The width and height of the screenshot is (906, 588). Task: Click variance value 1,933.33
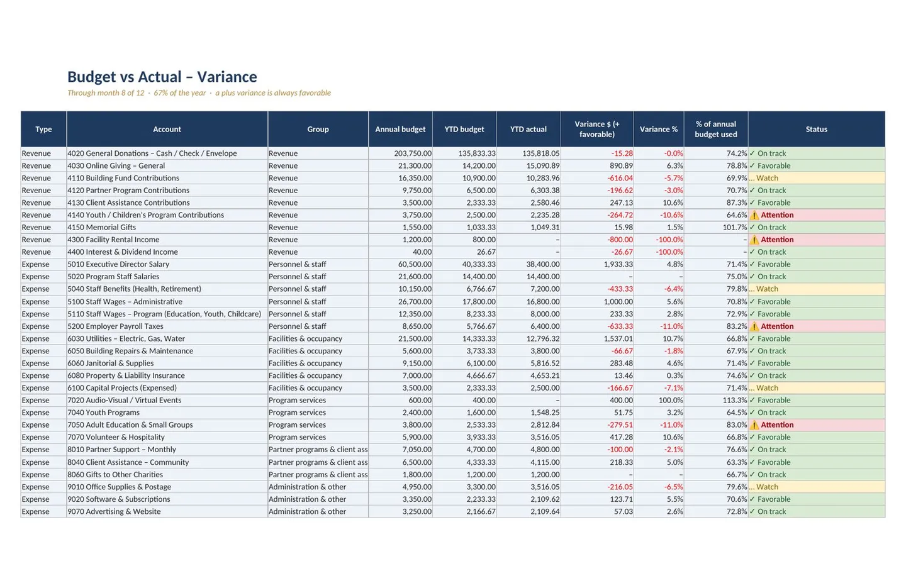pos(597,264)
